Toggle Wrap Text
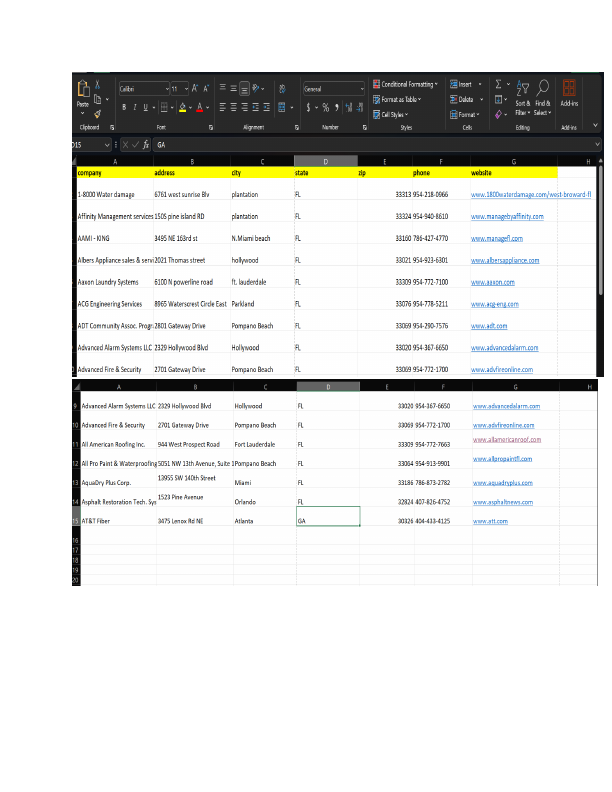 (x=282, y=88)
